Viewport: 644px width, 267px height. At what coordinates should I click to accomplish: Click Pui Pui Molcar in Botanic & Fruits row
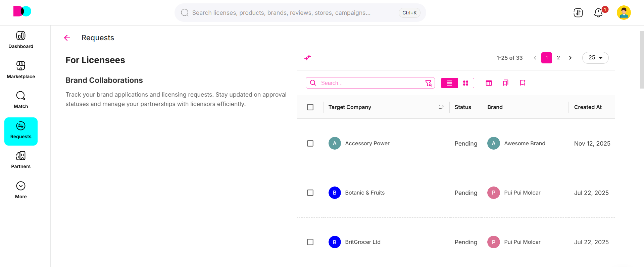pyautogui.click(x=522, y=193)
